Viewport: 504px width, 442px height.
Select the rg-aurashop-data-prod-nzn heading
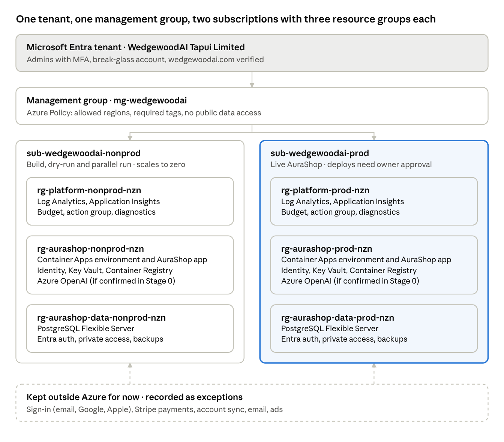click(338, 318)
